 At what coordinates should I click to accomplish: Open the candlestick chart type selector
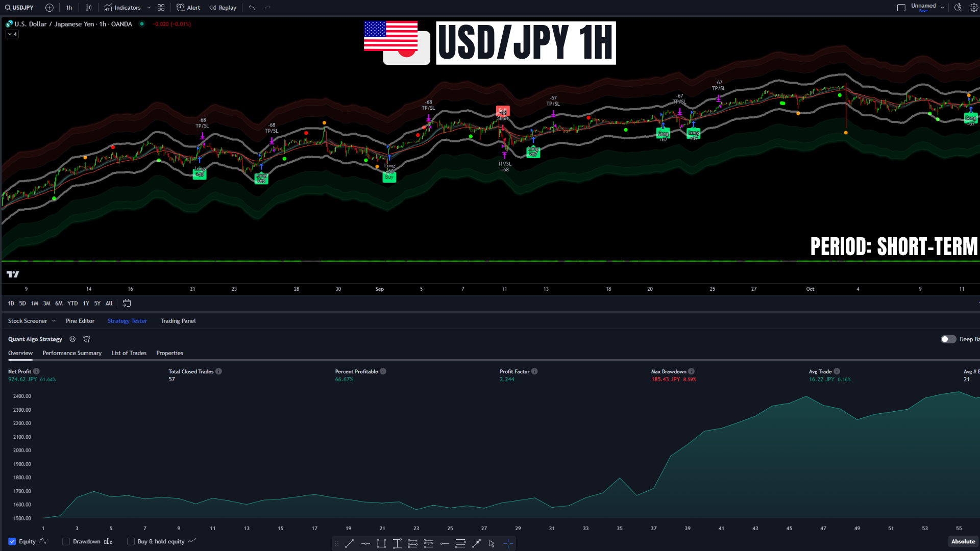coord(88,8)
